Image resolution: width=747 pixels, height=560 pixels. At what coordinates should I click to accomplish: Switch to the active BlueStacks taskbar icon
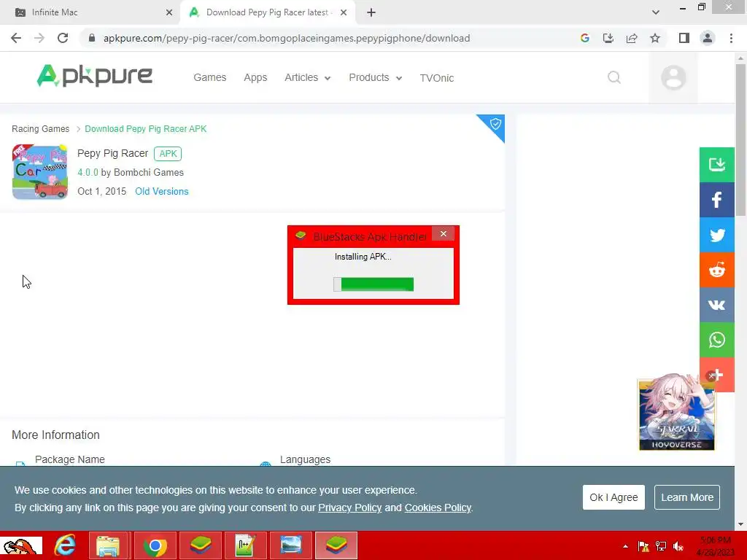(x=336, y=545)
